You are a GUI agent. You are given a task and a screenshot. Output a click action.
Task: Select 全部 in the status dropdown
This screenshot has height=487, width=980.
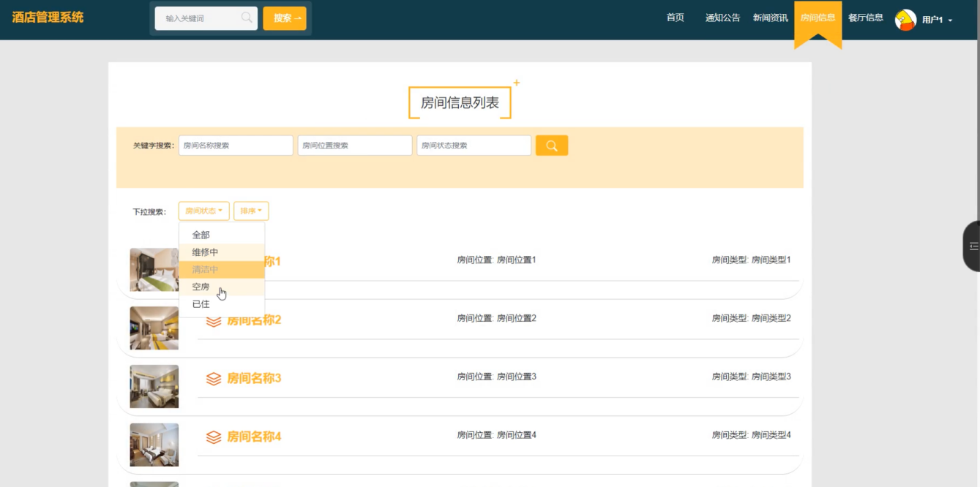[x=222, y=235]
